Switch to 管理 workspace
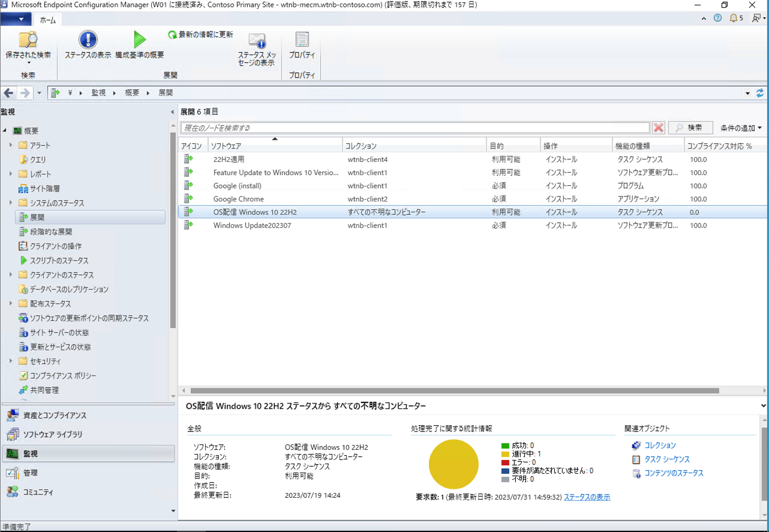This screenshot has width=769, height=532. (88, 473)
